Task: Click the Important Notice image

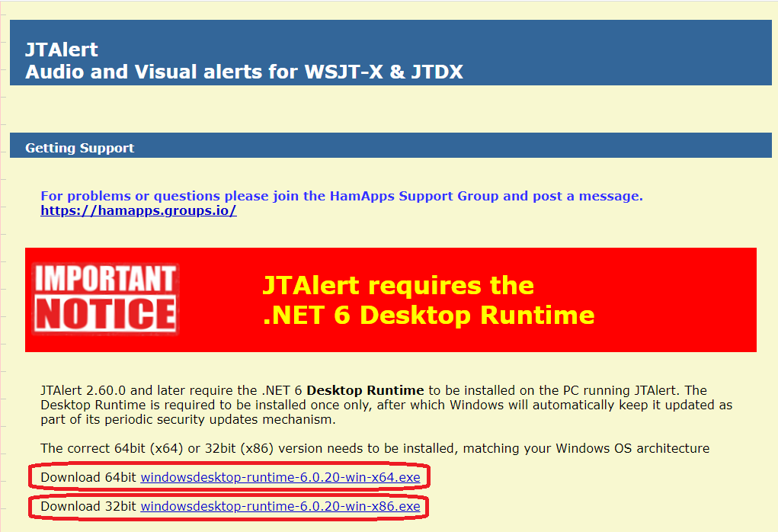Action: [x=105, y=300]
